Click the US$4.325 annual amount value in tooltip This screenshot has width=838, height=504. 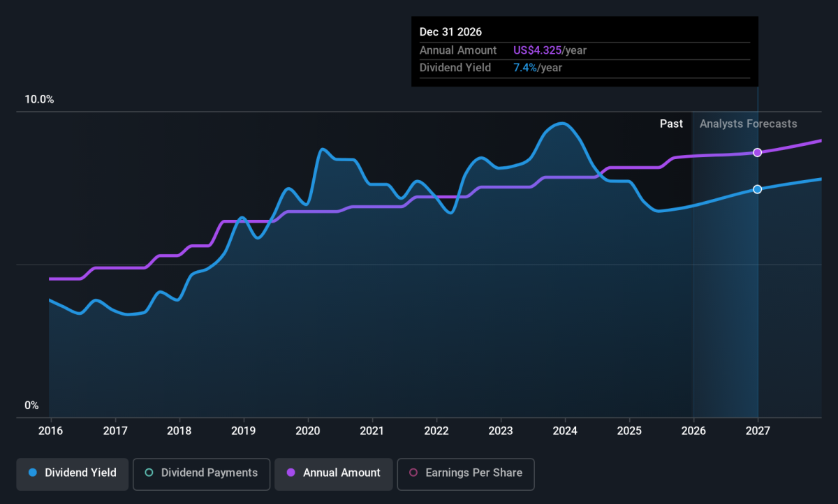[x=538, y=50]
